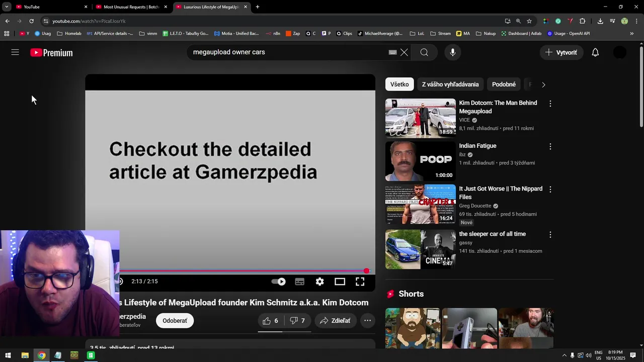644x362 pixels.
Task: Toggle subtitles in the video player
Action: [300, 282]
